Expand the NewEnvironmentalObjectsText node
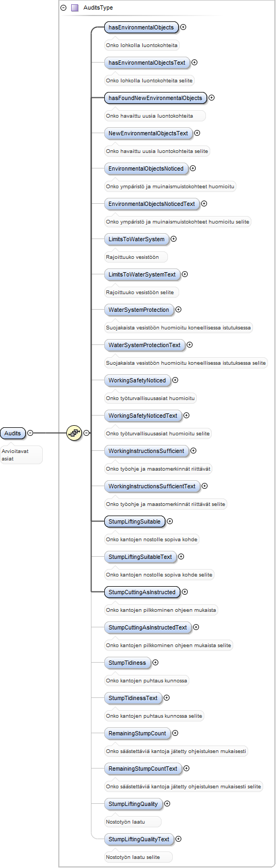 tap(197, 133)
